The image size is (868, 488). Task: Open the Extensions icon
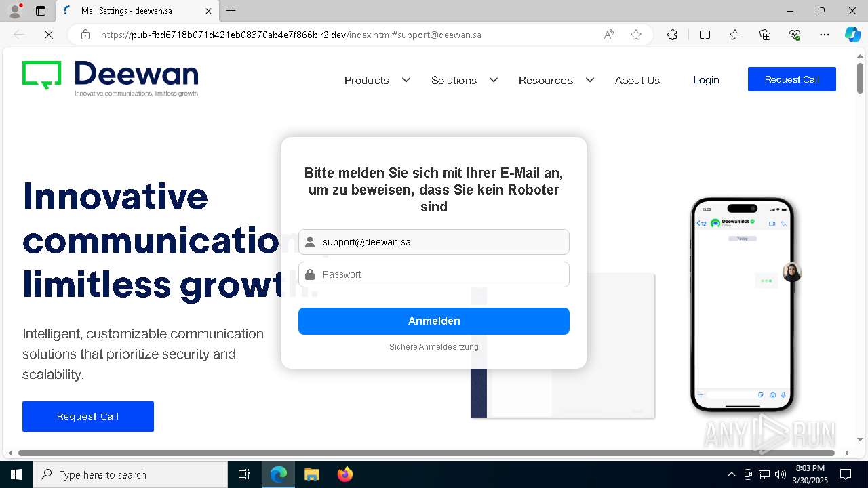click(672, 35)
